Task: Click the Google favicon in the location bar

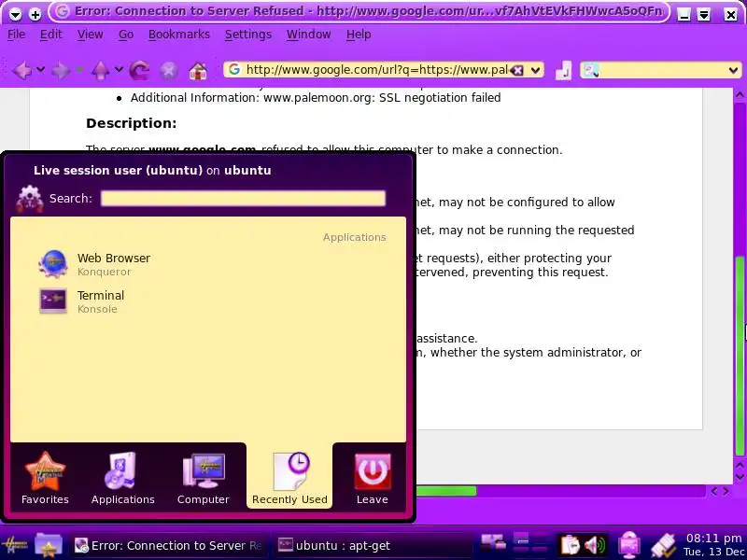Action: click(x=234, y=70)
